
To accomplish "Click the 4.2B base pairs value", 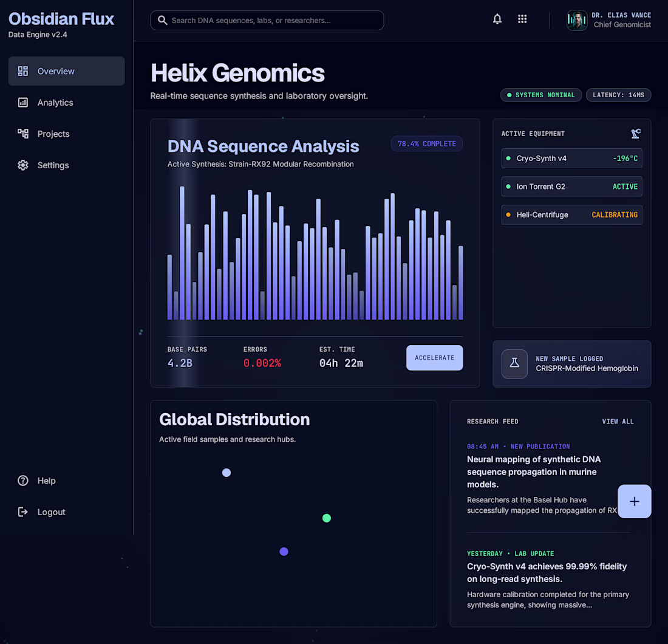I will tap(180, 363).
